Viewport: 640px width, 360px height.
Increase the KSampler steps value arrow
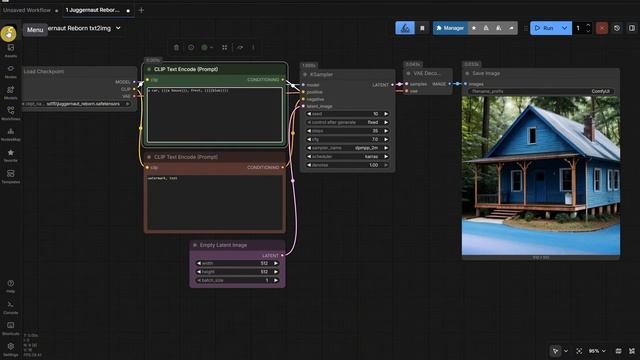click(x=386, y=131)
